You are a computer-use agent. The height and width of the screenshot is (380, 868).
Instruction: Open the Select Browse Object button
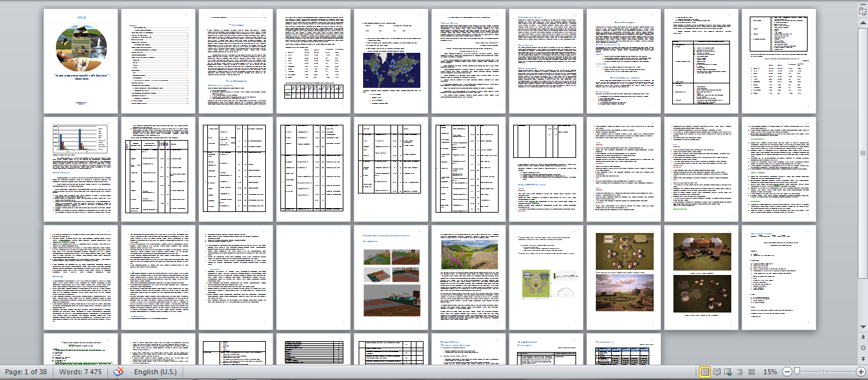[863, 348]
